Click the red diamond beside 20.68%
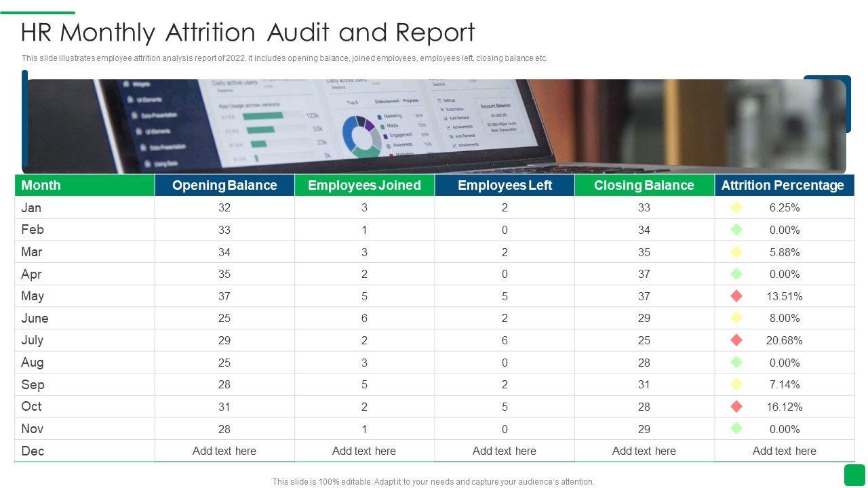This screenshot has width=868, height=488. pos(736,340)
